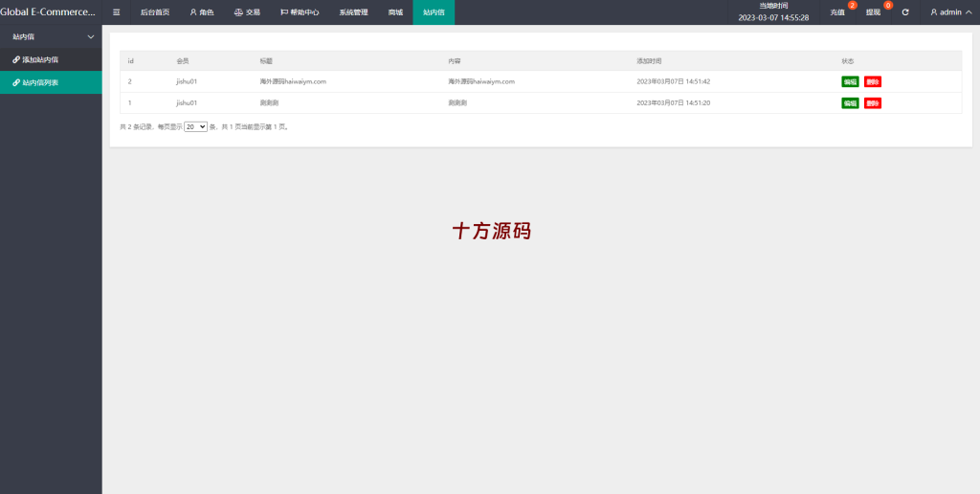
Task: Click green 编辑 button for row id 2
Action: (850, 82)
